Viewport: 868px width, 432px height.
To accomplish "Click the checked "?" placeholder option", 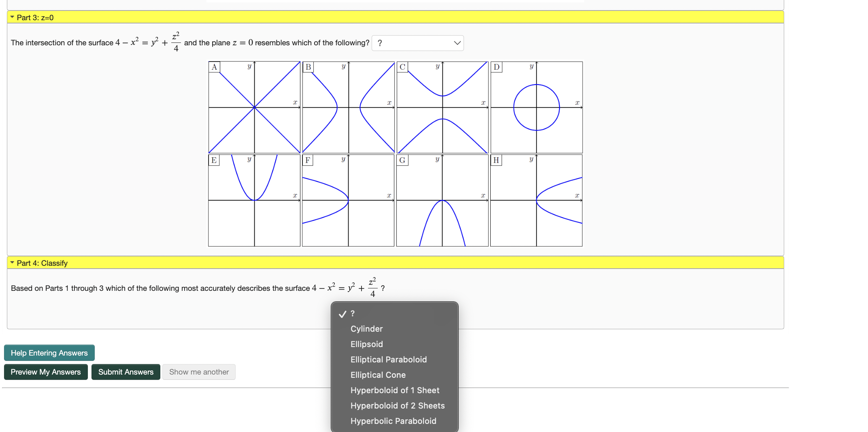I will 352,313.
